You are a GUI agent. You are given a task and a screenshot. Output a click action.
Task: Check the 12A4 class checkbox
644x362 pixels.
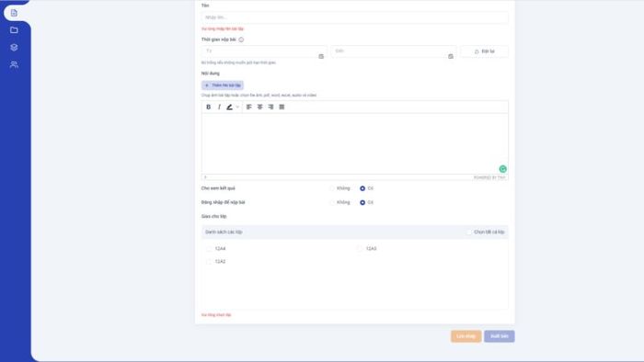point(209,249)
